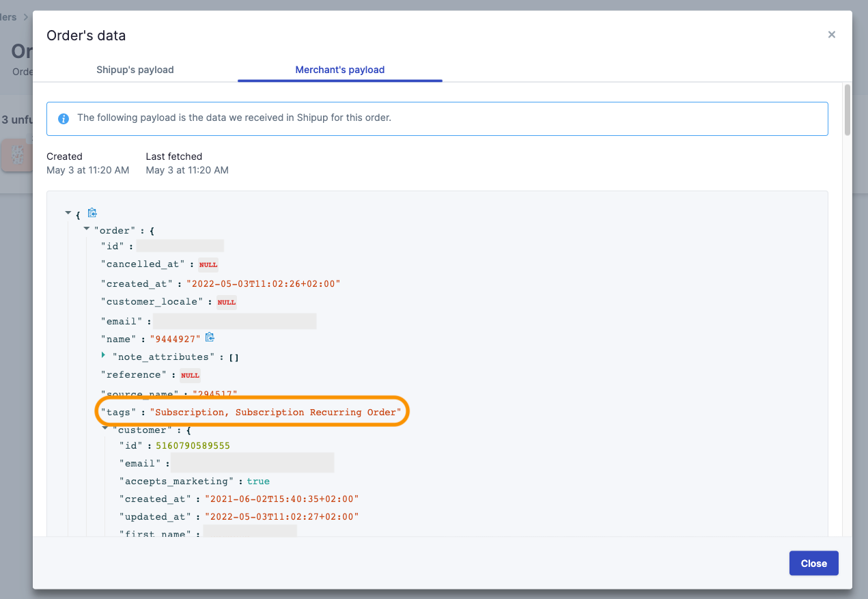Copy the root JSON object to clipboard

pos(93,213)
